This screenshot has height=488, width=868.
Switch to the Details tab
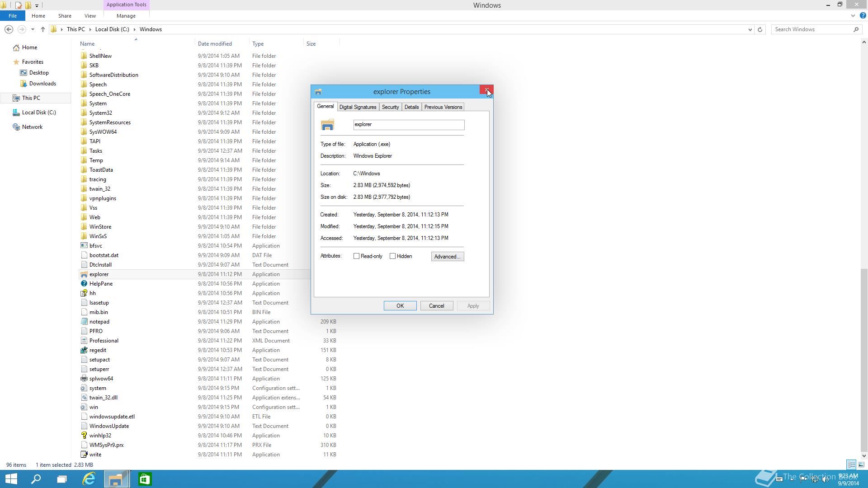[x=411, y=107]
